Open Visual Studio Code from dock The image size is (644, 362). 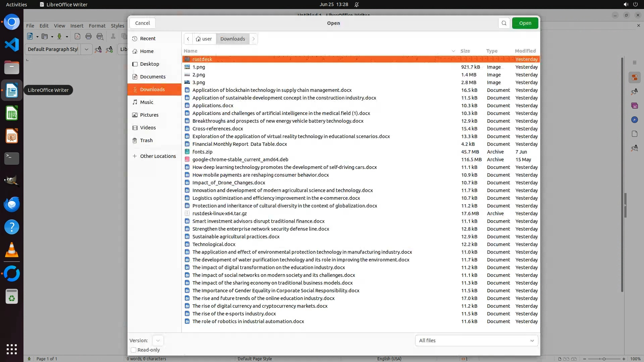12,45
